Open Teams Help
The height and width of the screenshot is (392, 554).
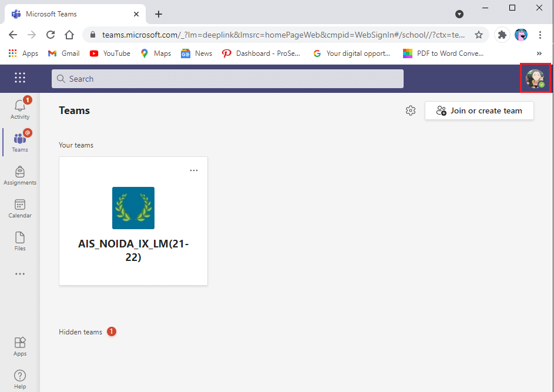pos(19,377)
